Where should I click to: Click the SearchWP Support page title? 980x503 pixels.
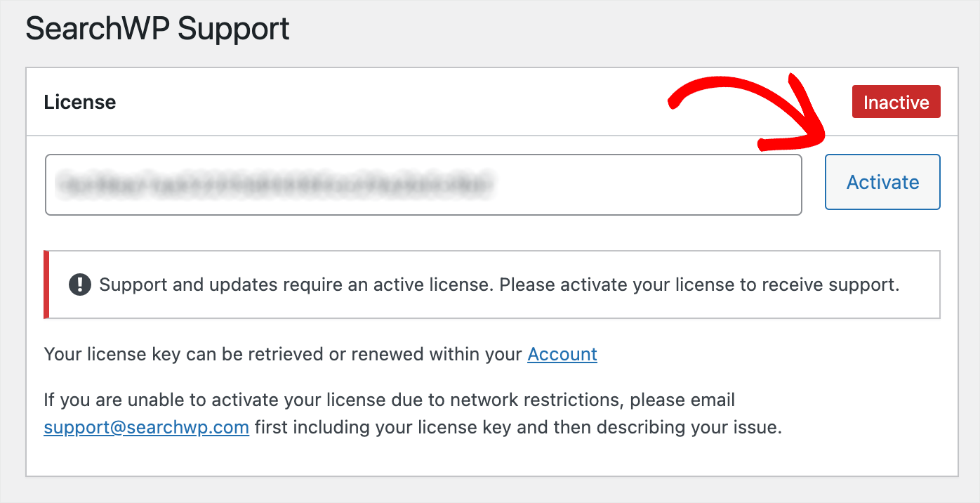(158, 30)
